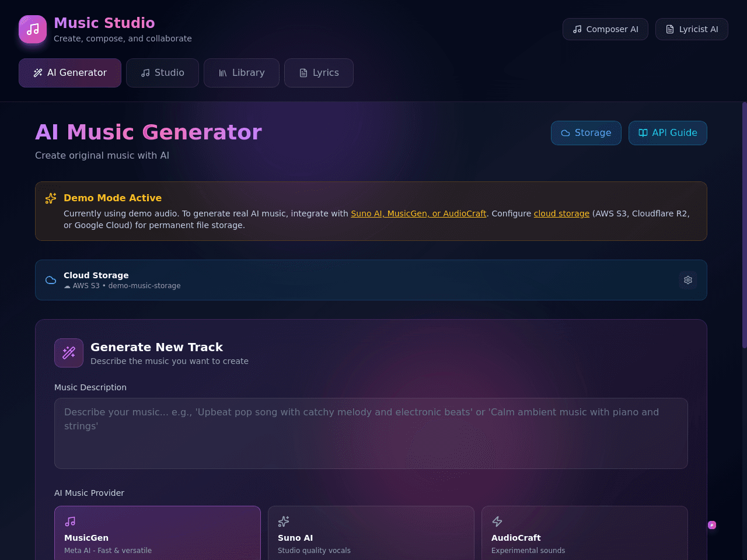The height and width of the screenshot is (560, 747).
Task: Open the Library tab
Action: [x=242, y=73]
